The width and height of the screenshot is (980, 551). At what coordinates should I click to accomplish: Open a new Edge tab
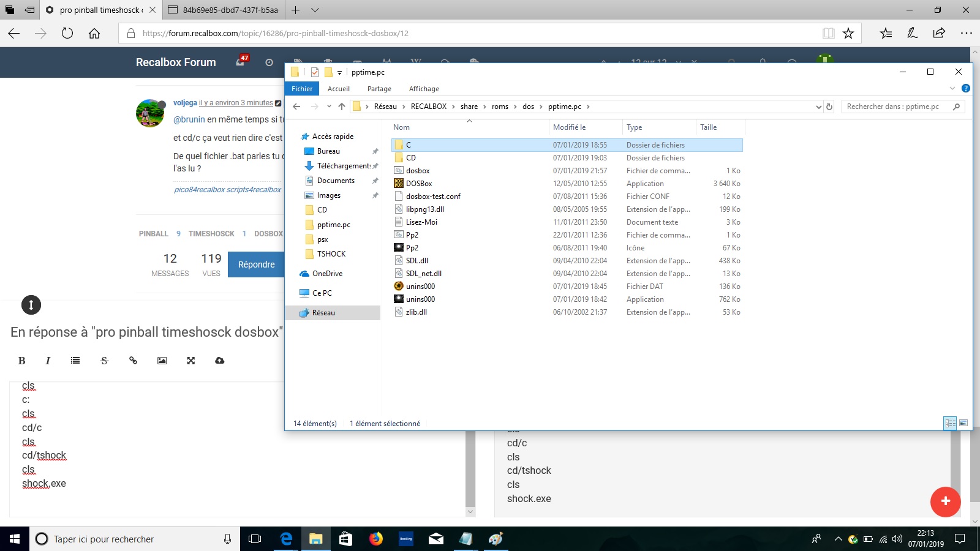click(x=295, y=10)
